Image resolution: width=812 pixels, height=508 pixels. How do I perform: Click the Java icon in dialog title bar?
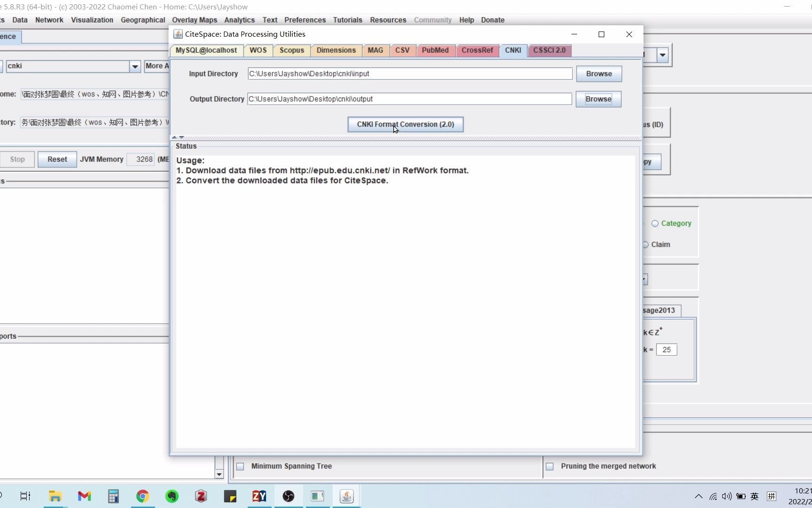coord(178,34)
